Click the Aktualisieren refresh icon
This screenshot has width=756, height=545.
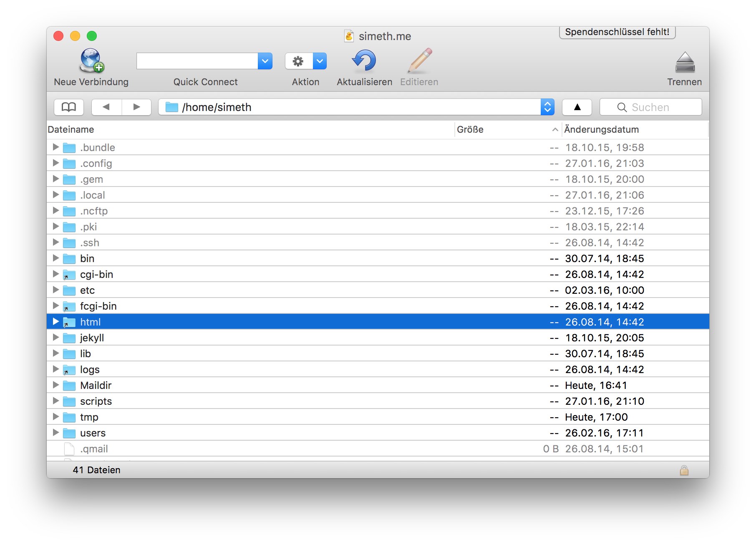(364, 61)
